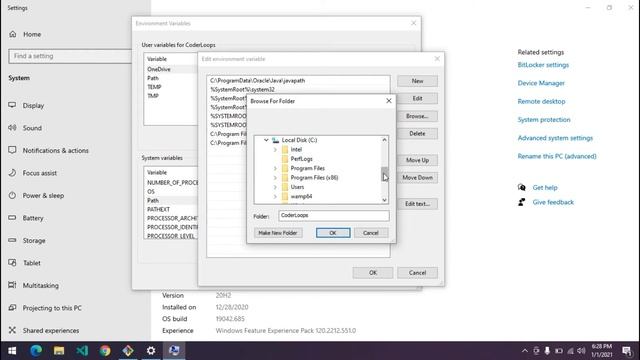The image size is (640, 360).
Task: Open BitLocker settings link
Action: click(x=543, y=65)
